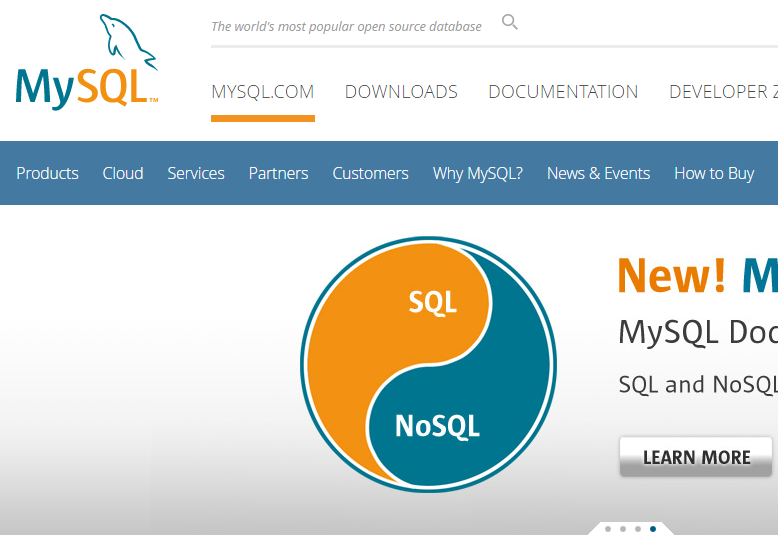Open the DEVELOPER ZONE tab
This screenshot has height=553, width=778.
(723, 92)
